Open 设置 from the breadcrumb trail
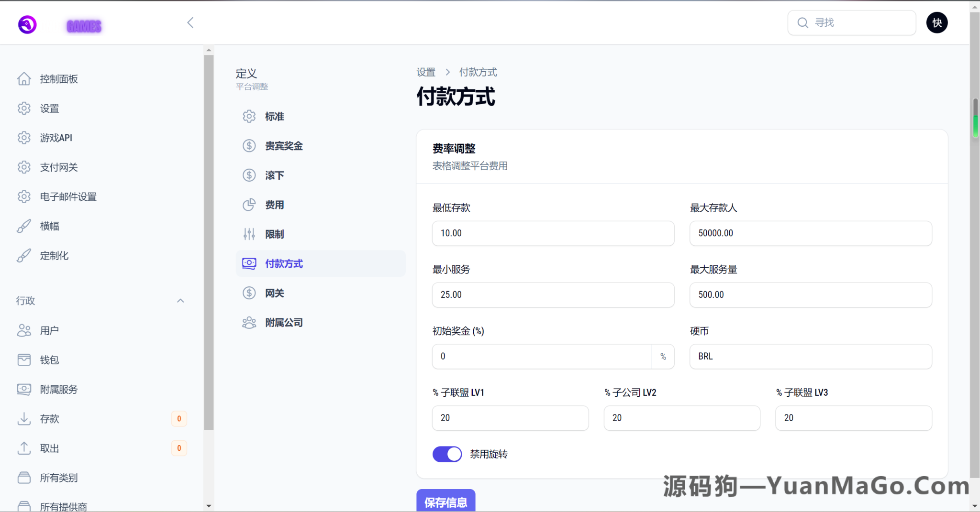Image resolution: width=980 pixels, height=512 pixels. [x=425, y=72]
